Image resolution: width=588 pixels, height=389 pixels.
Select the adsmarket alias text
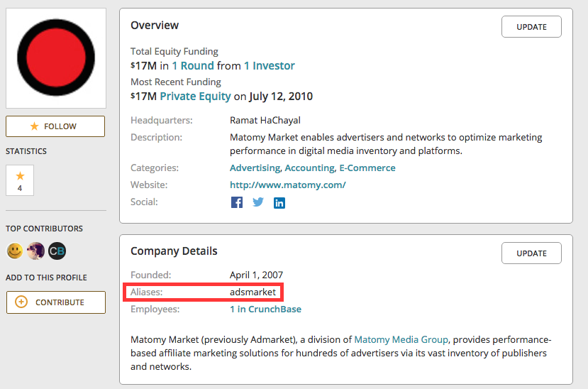[253, 292]
